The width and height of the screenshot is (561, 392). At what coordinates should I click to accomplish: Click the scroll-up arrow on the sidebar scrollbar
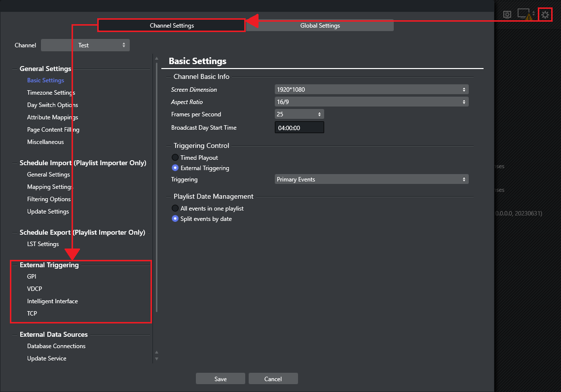tap(157, 58)
